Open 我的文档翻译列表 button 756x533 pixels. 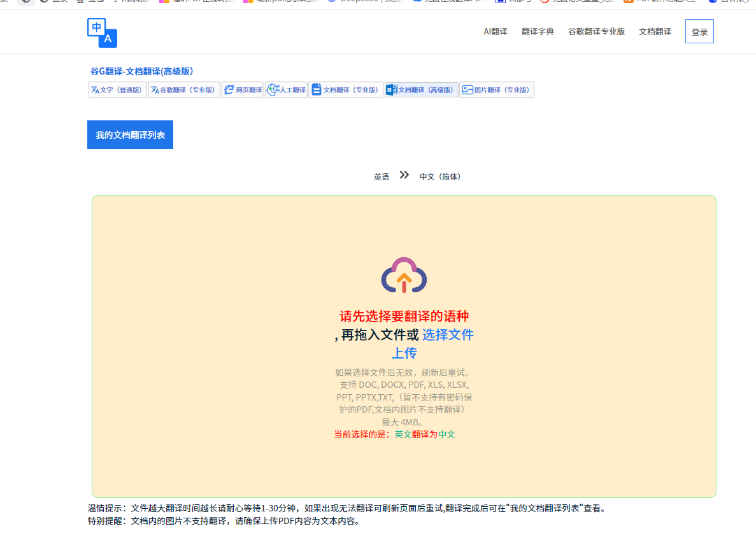(130, 135)
